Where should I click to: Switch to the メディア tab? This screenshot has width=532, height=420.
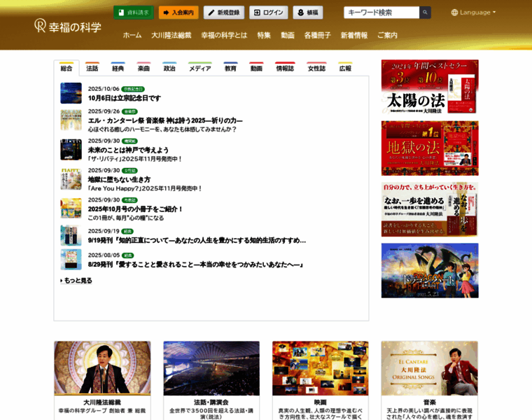pos(199,68)
